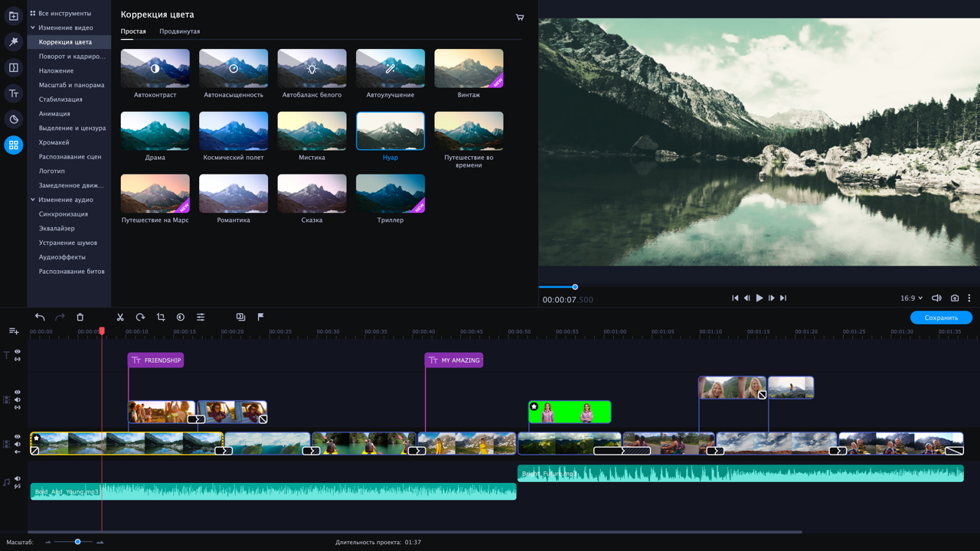Open the 16:9 aspect ratio dropdown
The height and width of the screenshot is (551, 980).
[911, 298]
